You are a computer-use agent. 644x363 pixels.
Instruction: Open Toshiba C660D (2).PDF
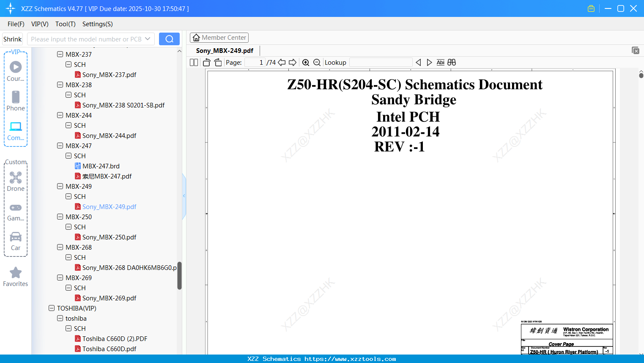tap(115, 339)
